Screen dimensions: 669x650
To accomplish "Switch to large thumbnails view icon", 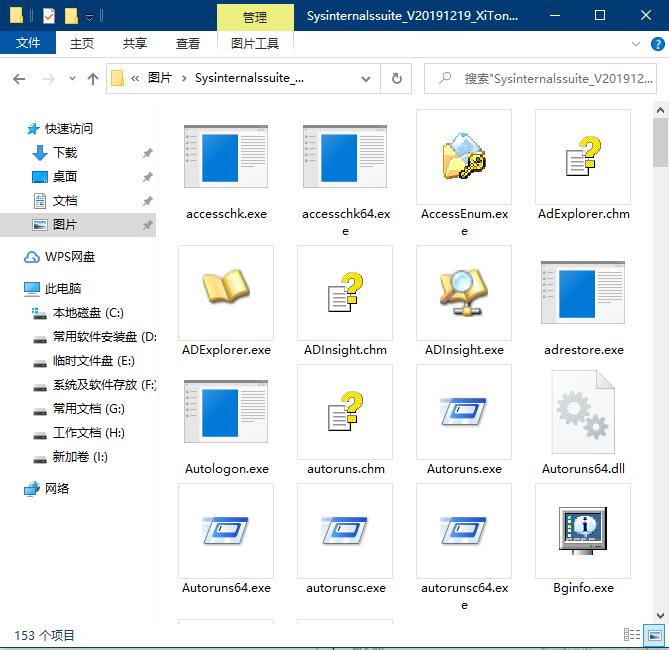I will (654, 635).
